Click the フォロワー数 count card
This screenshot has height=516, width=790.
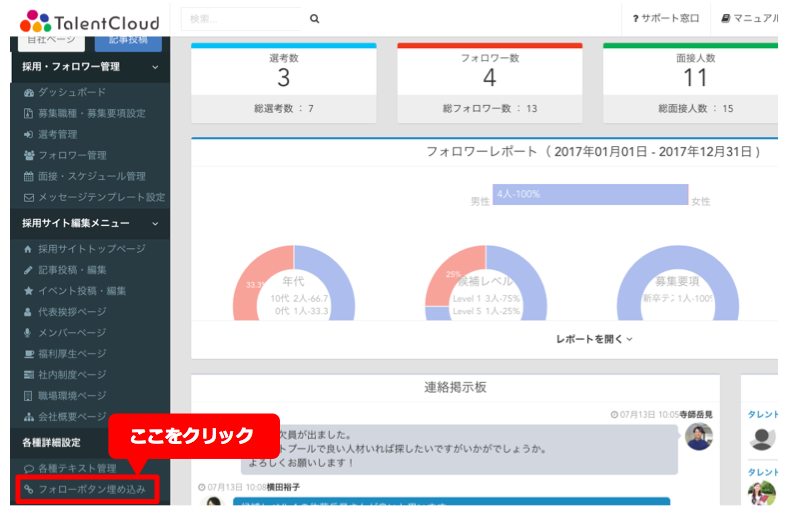pyautogui.click(x=490, y=83)
